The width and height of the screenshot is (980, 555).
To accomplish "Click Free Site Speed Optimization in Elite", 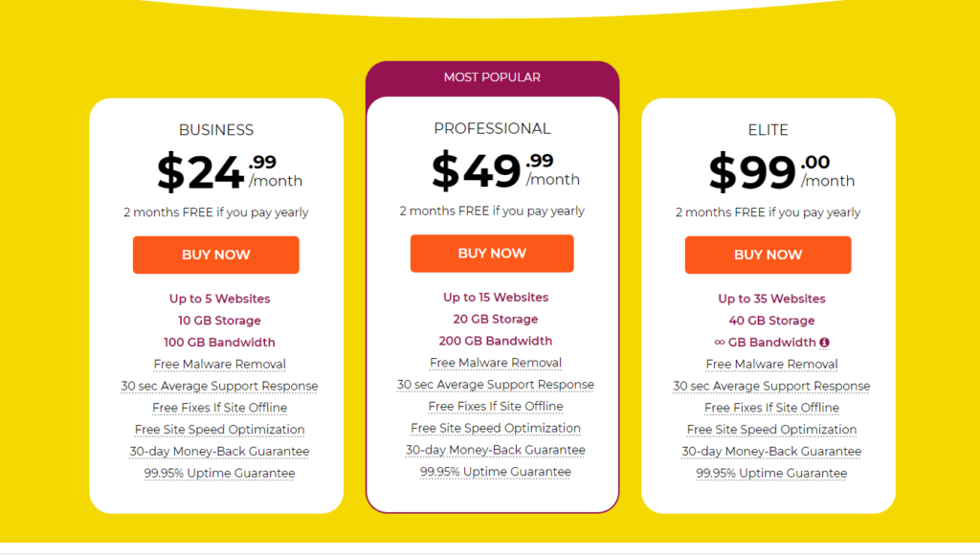I will (772, 430).
